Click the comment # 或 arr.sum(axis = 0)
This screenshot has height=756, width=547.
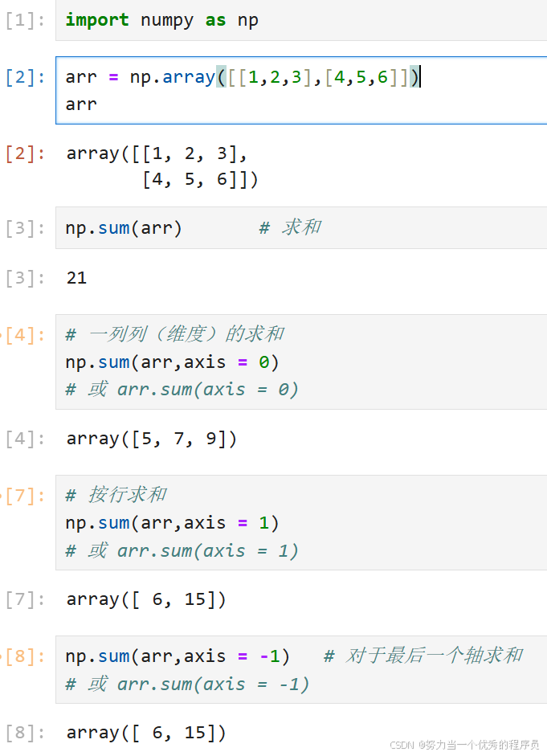click(x=182, y=389)
